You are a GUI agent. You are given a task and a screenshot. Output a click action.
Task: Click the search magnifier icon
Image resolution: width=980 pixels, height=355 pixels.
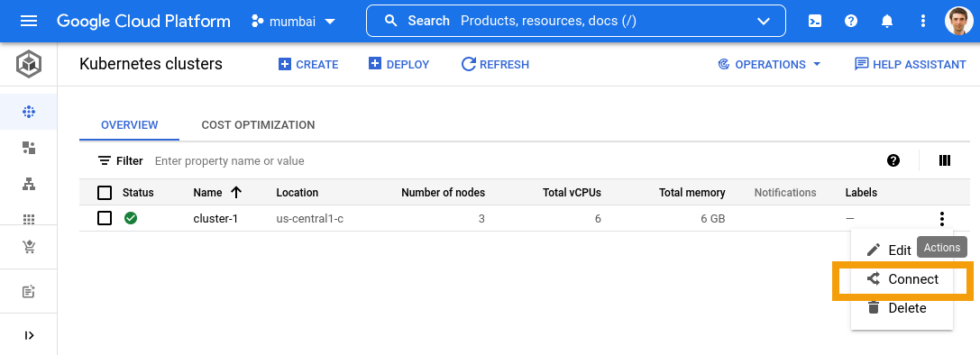[391, 21]
